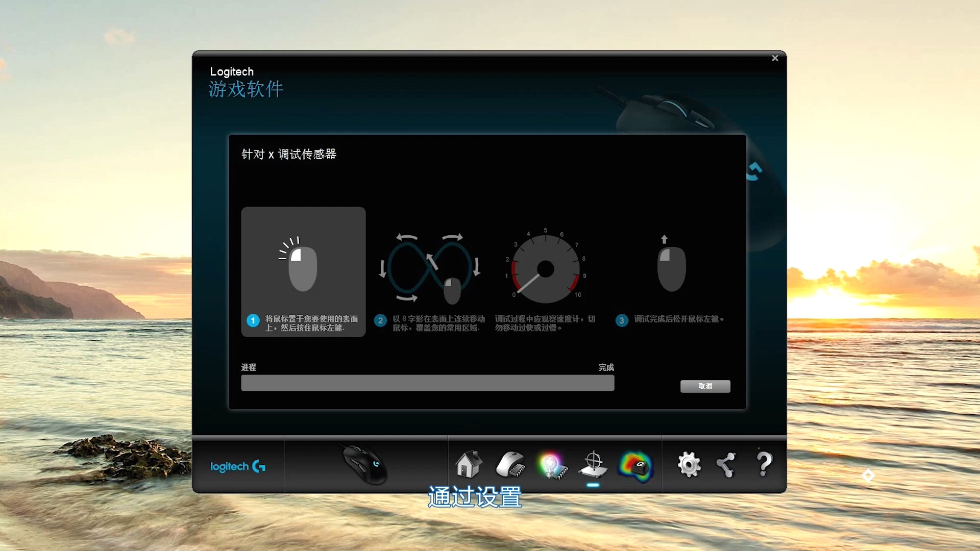980x551 pixels.
Task: Click the 取消 cancel button
Action: pyautogui.click(x=705, y=386)
